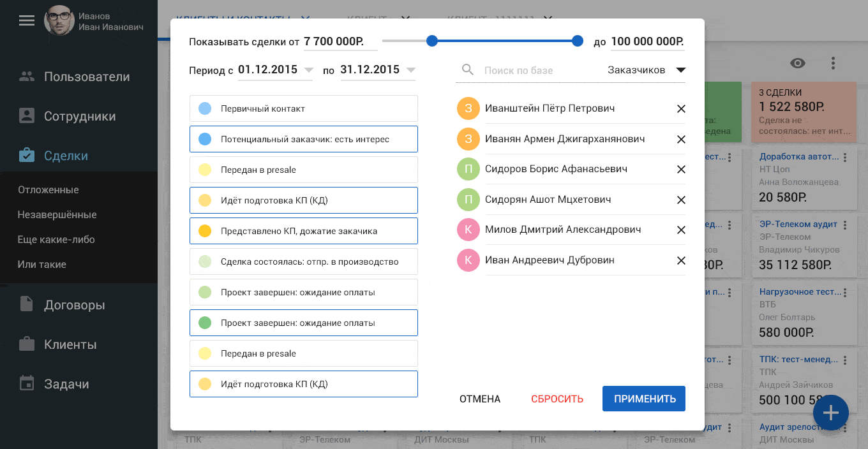Select the last Передан в presale filter

point(304,353)
